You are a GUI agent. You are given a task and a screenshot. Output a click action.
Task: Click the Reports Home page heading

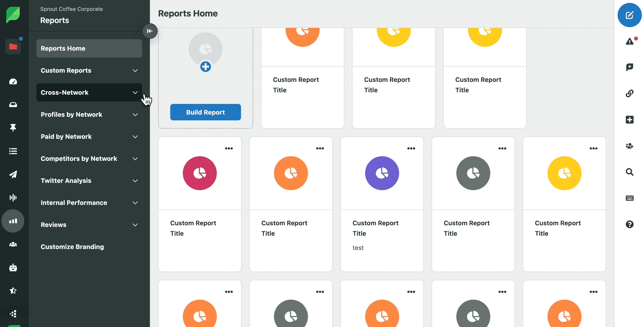(188, 13)
